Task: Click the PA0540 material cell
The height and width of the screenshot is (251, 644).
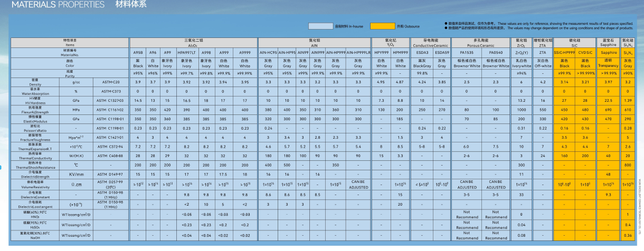Action: click(x=496, y=53)
